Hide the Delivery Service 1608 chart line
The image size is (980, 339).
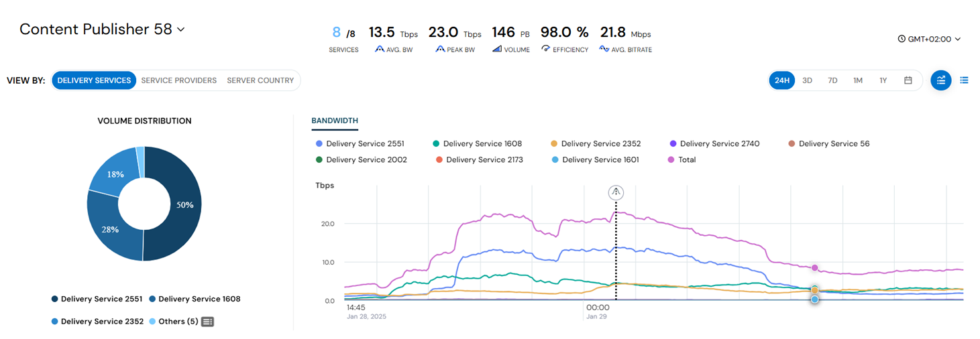477,143
